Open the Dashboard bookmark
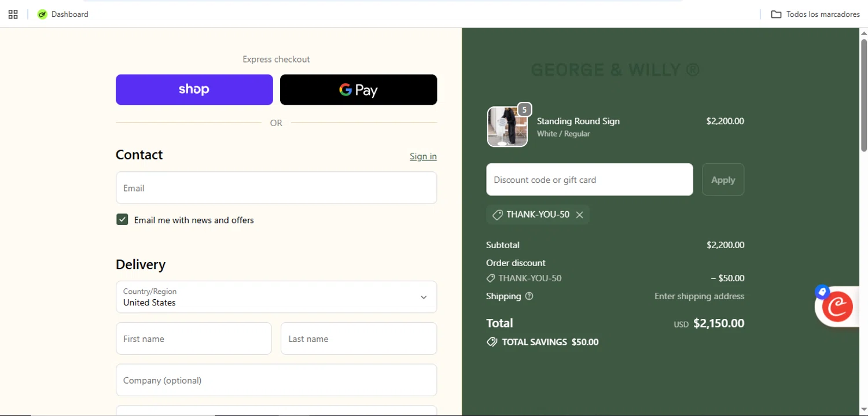868x416 pixels. pos(62,14)
